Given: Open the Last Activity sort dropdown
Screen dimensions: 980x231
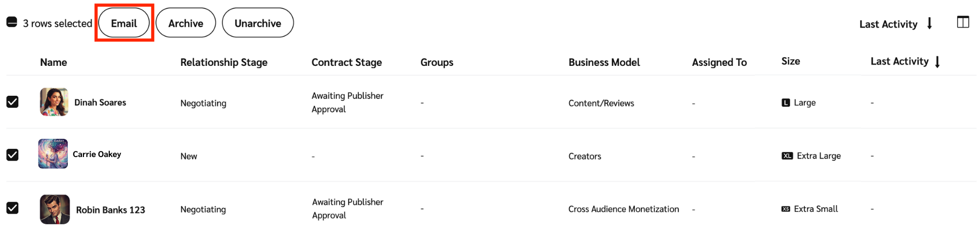Looking at the screenshot, I should tap(895, 24).
